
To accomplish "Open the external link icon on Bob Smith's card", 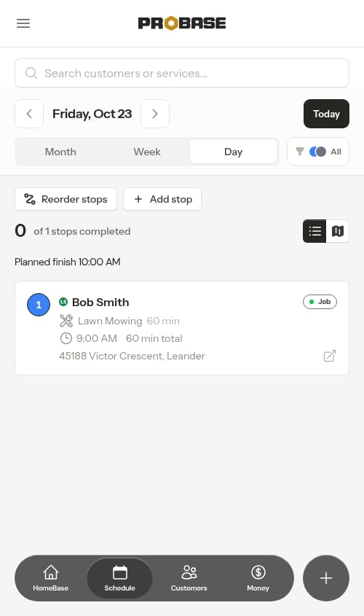I will pyautogui.click(x=330, y=356).
